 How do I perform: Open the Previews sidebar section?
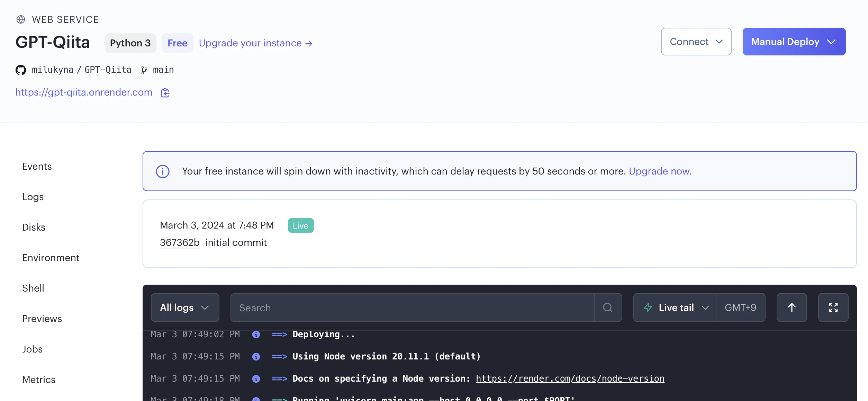click(x=42, y=319)
